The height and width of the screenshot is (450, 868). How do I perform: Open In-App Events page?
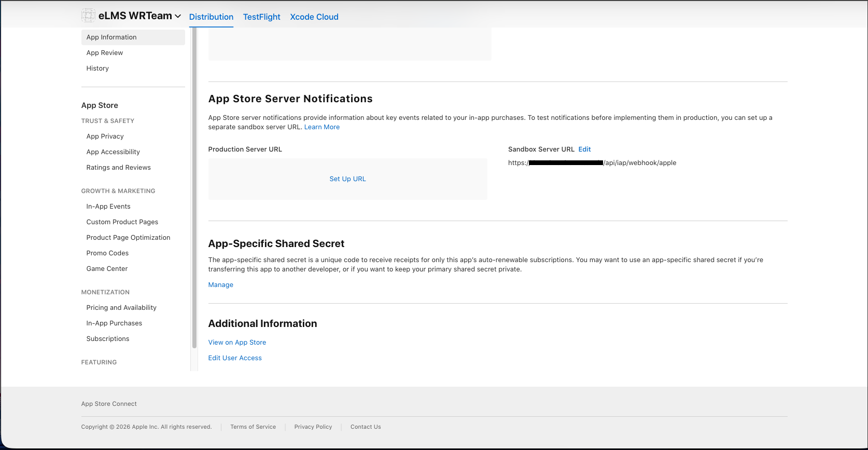(108, 207)
